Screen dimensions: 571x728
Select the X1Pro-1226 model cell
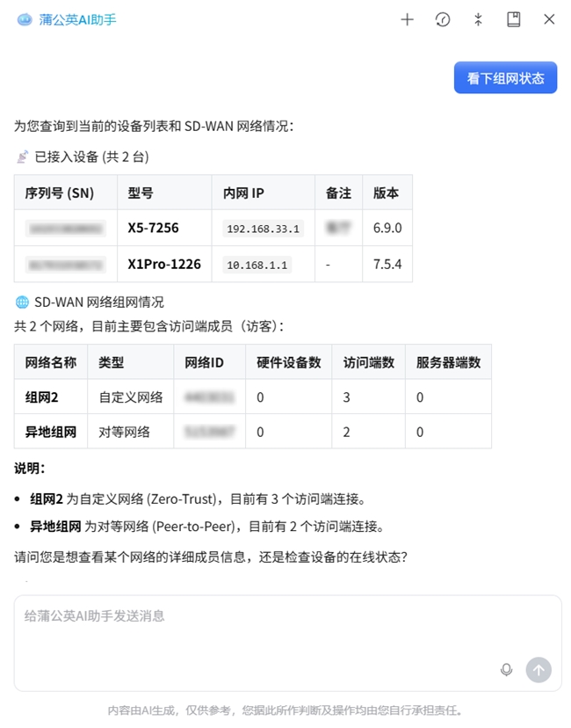tap(164, 264)
